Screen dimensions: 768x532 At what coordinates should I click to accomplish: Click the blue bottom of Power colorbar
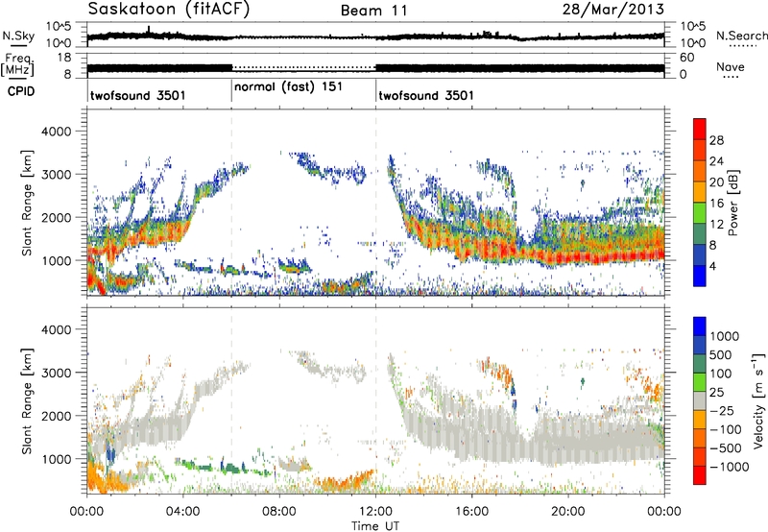(x=700, y=276)
